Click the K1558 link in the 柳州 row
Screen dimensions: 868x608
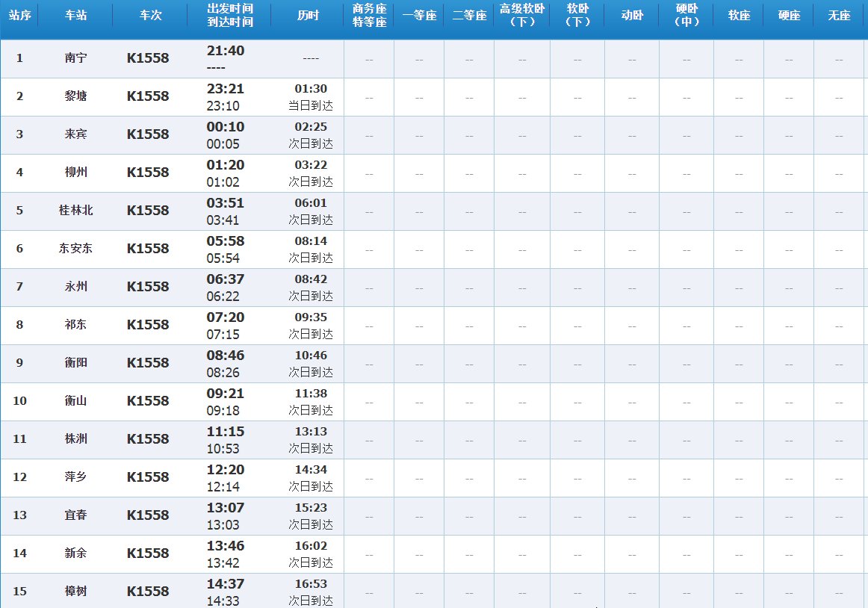click(147, 173)
